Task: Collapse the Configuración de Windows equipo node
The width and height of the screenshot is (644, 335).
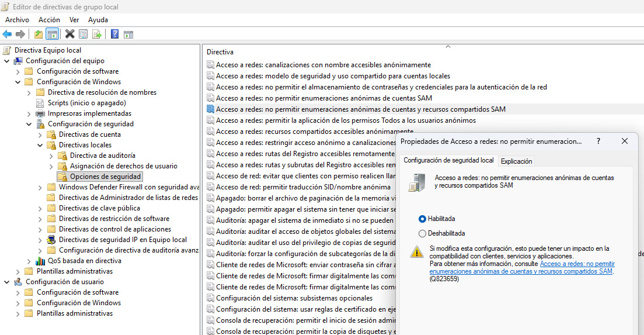Action: tap(18, 82)
